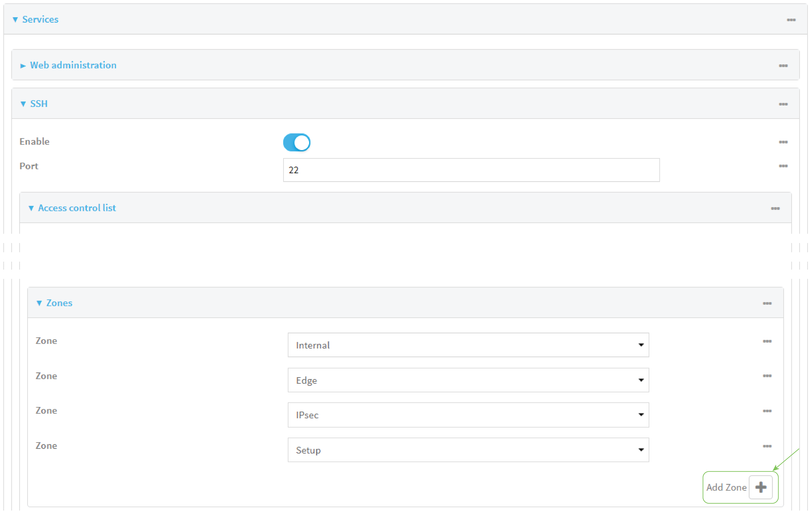Viewport: 812px width, 512px height.
Task: Toggle the SSH Enable switch
Action: click(x=296, y=142)
